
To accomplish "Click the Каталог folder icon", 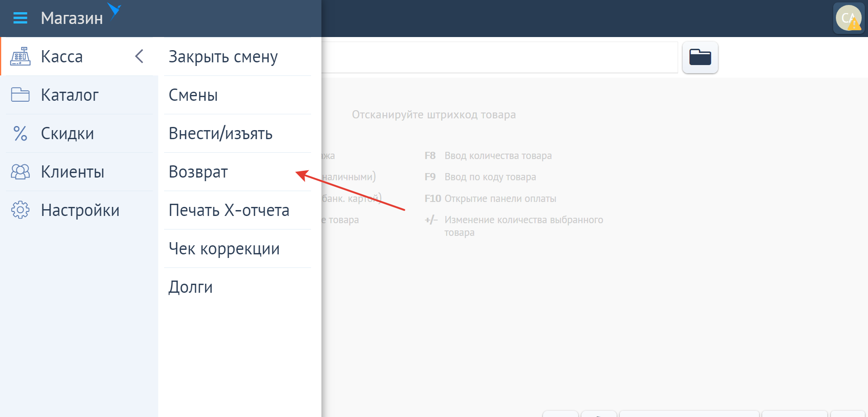I will tap(20, 95).
